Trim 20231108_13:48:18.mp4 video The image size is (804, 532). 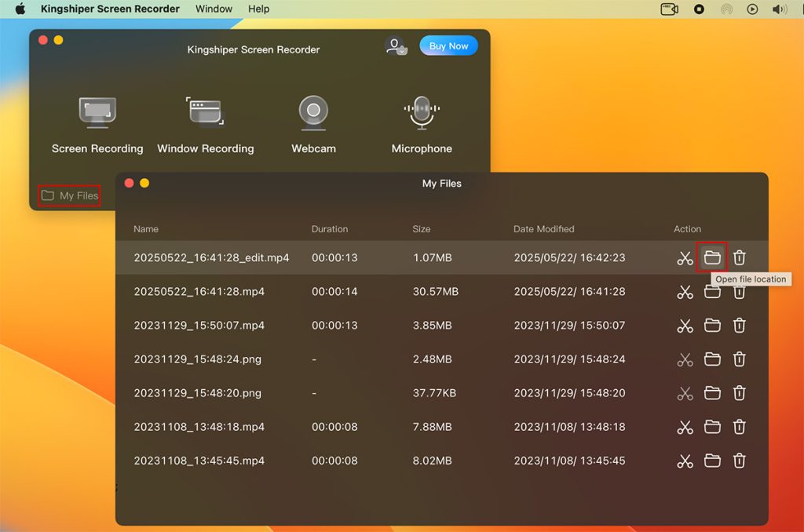pyautogui.click(x=685, y=428)
